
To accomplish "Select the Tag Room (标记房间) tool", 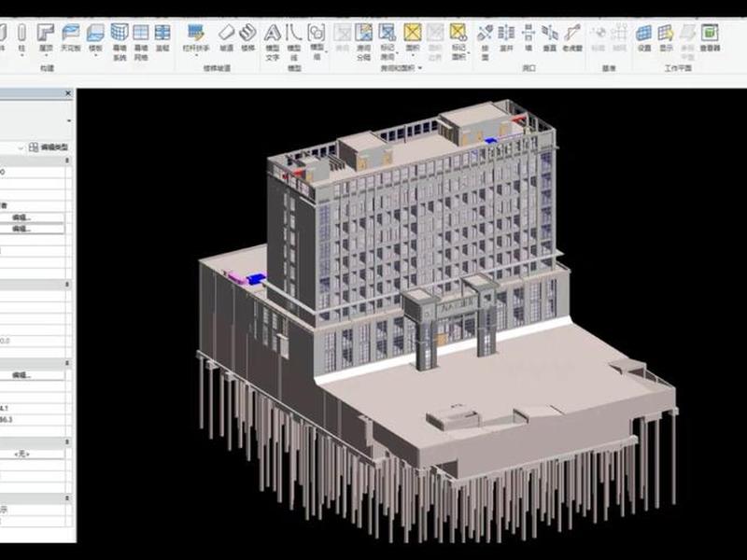I will click(388, 42).
